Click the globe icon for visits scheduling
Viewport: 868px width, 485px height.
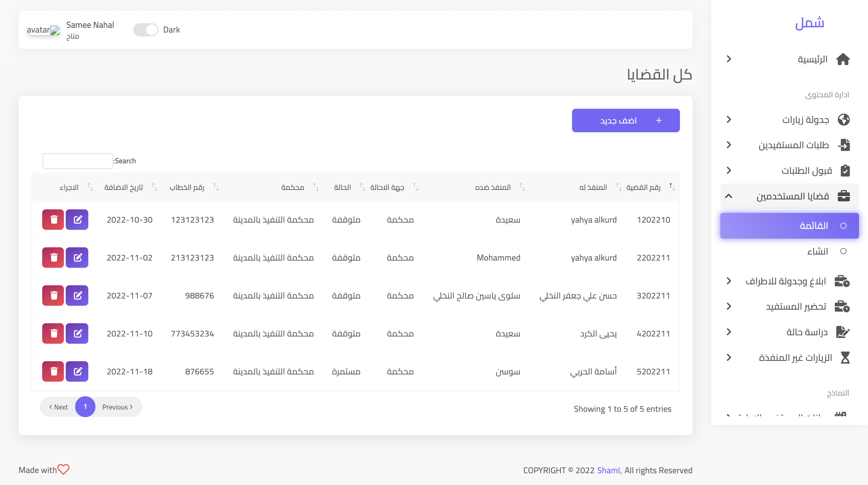click(843, 120)
